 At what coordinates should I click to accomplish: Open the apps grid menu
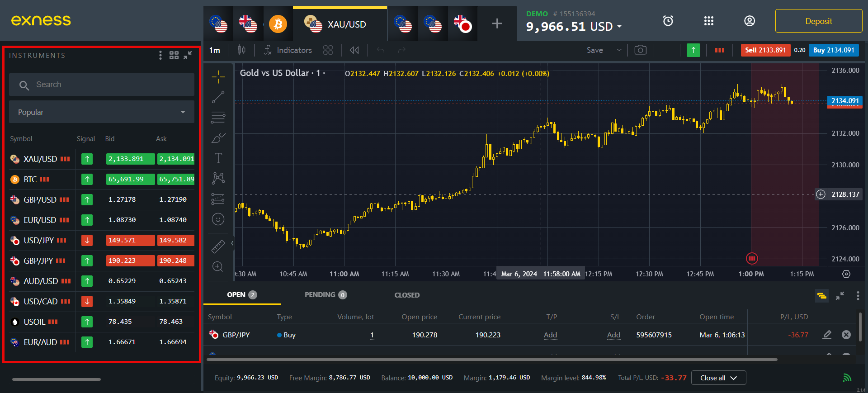tap(708, 21)
